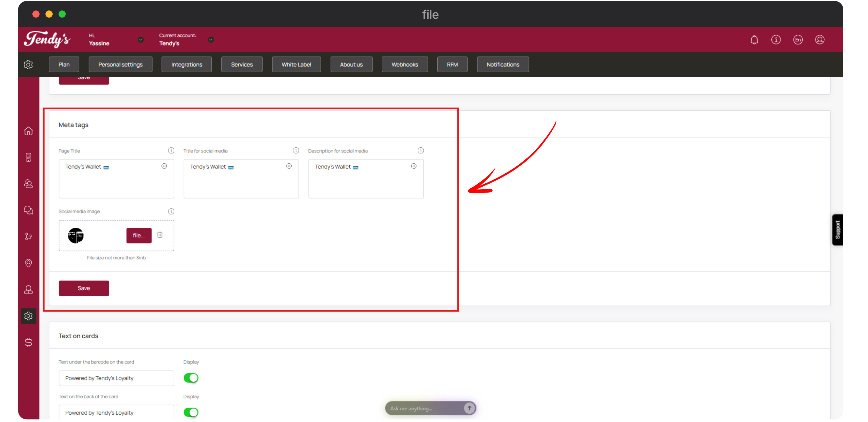The width and height of the screenshot is (868, 422).
Task: Save the Meta tags settings
Action: (x=84, y=288)
